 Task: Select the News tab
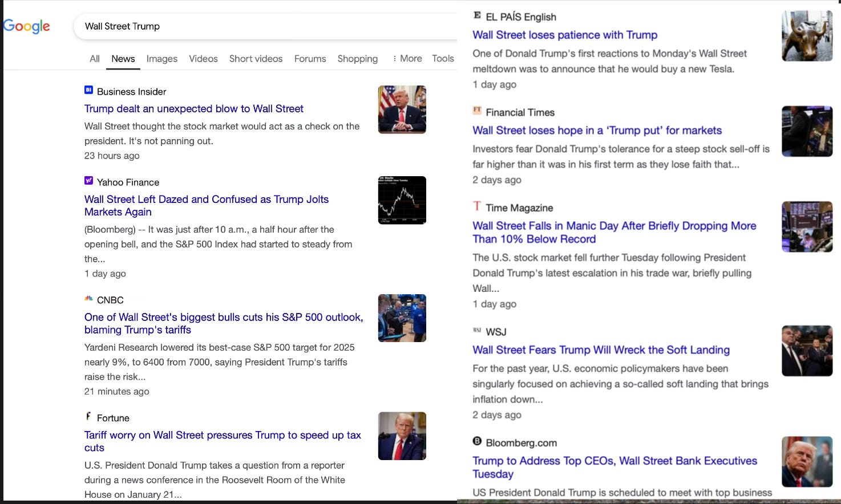[123, 58]
